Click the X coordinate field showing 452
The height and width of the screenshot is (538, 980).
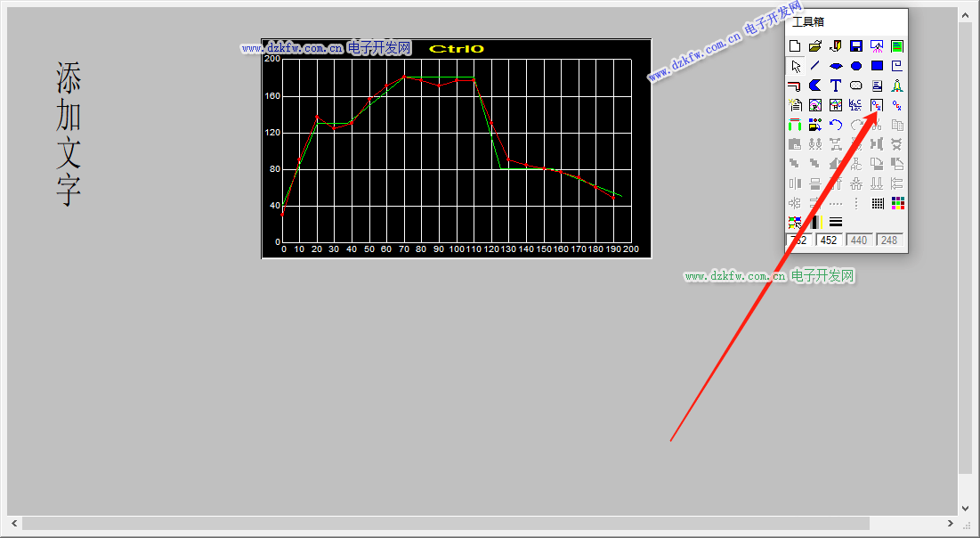click(829, 240)
